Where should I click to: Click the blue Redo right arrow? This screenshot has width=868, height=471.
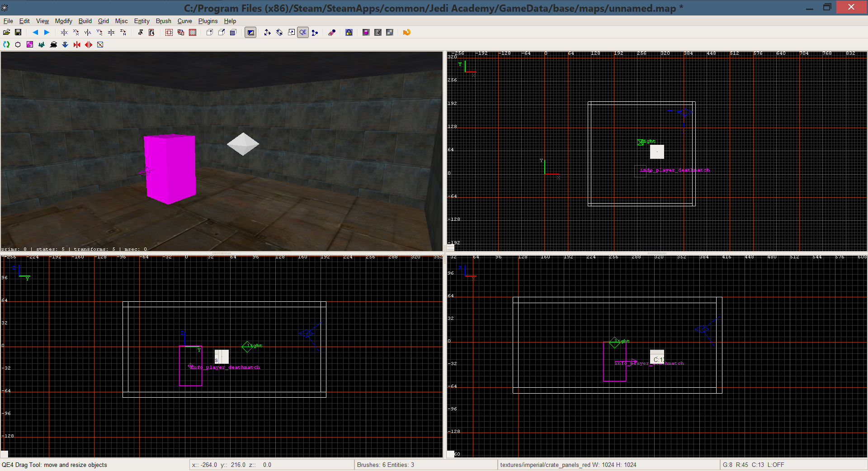click(x=47, y=32)
